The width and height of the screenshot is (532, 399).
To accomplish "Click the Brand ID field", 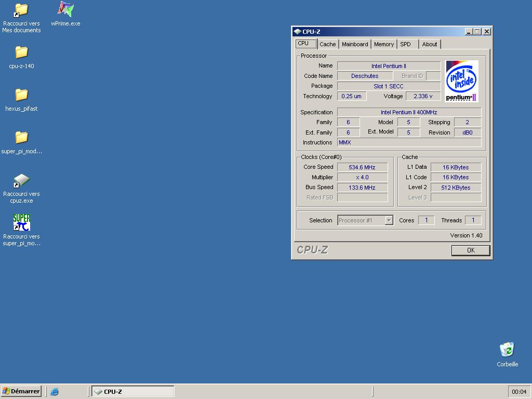I will [x=433, y=76].
